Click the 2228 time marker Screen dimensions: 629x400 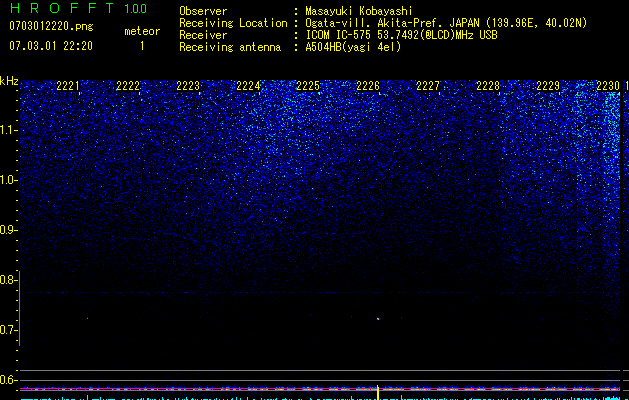click(x=488, y=85)
